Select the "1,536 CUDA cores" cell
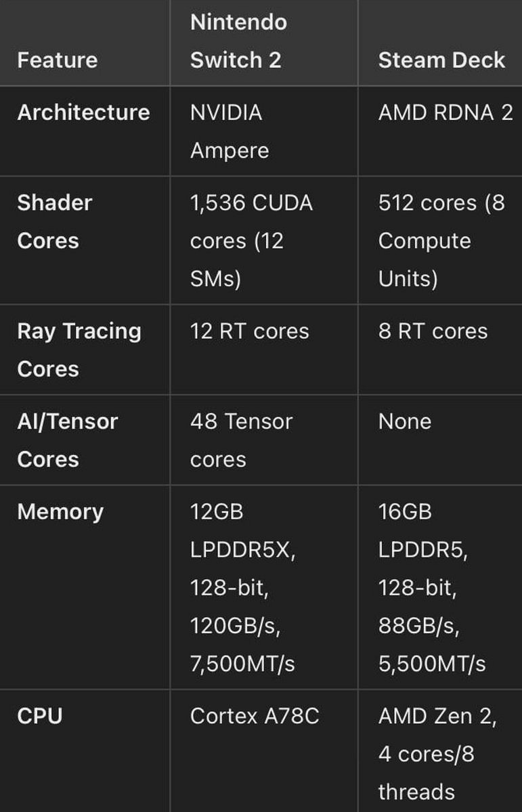Viewport: 522px width, 812px height. [x=251, y=240]
